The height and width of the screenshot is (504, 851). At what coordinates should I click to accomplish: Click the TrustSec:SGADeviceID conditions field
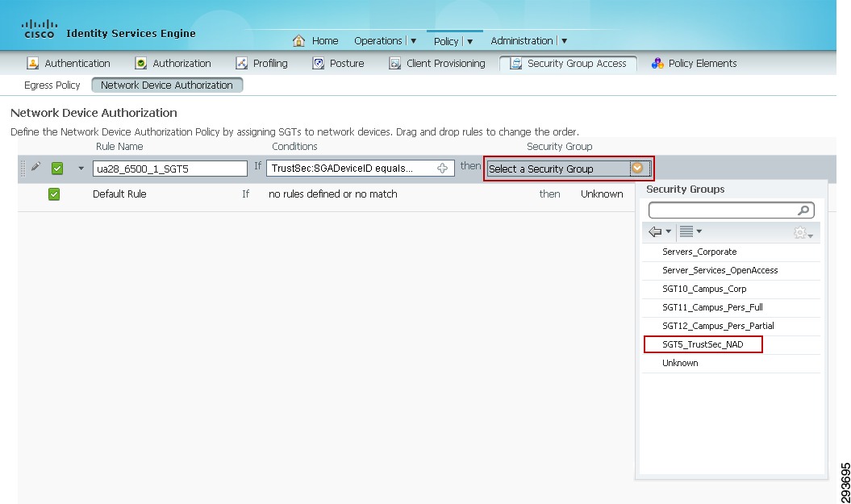(x=361, y=169)
